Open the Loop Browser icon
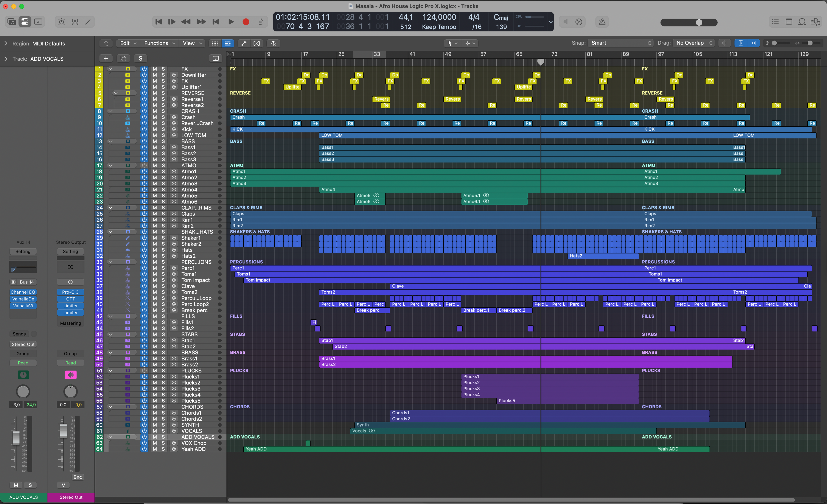 click(802, 22)
